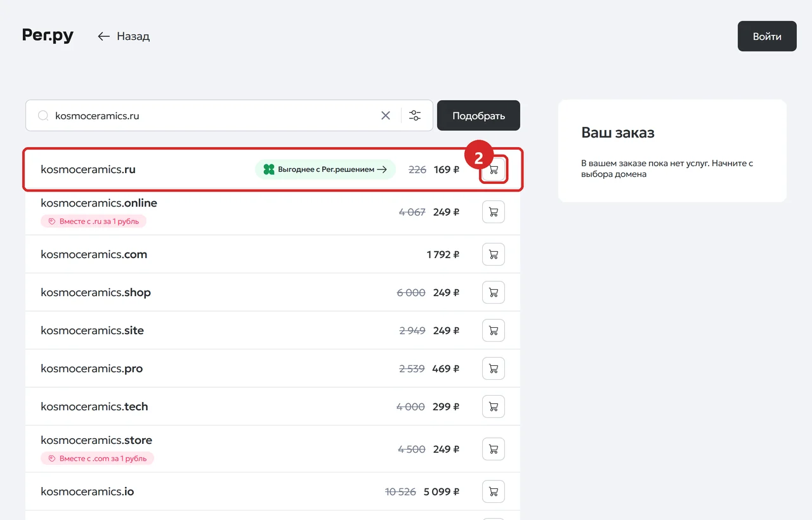Image resolution: width=812 pixels, height=520 pixels.
Task: Go back with the Назад link
Action: (x=124, y=36)
